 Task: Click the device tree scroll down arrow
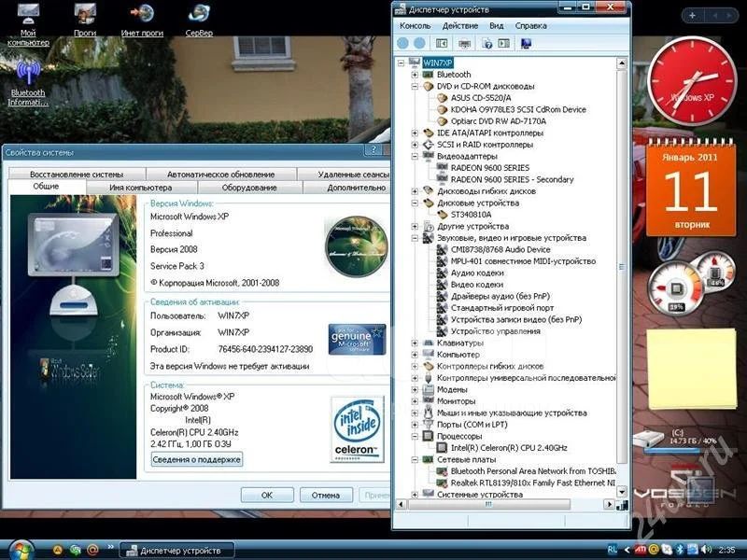pos(622,491)
